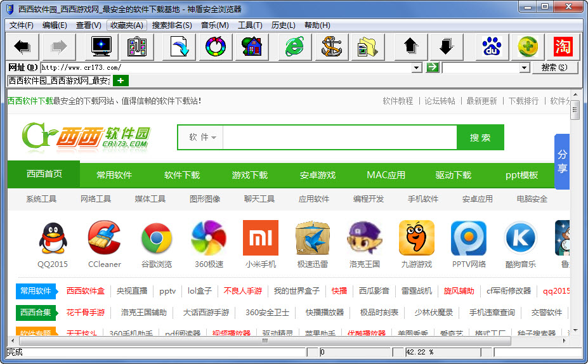Open the 工具(T) menu
Image resolution: width=588 pixels, height=364 pixels.
[x=250, y=25]
